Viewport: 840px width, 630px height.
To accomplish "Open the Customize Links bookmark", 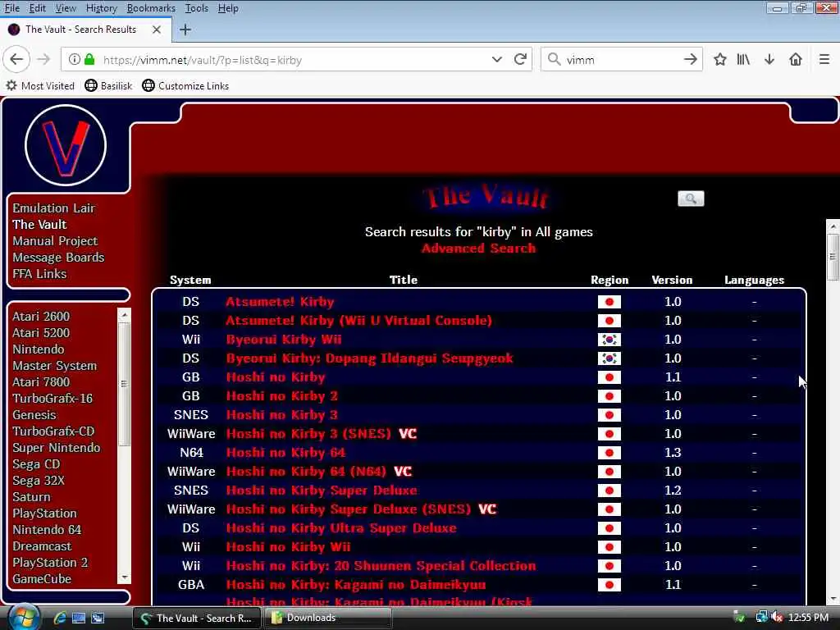I will [x=186, y=85].
